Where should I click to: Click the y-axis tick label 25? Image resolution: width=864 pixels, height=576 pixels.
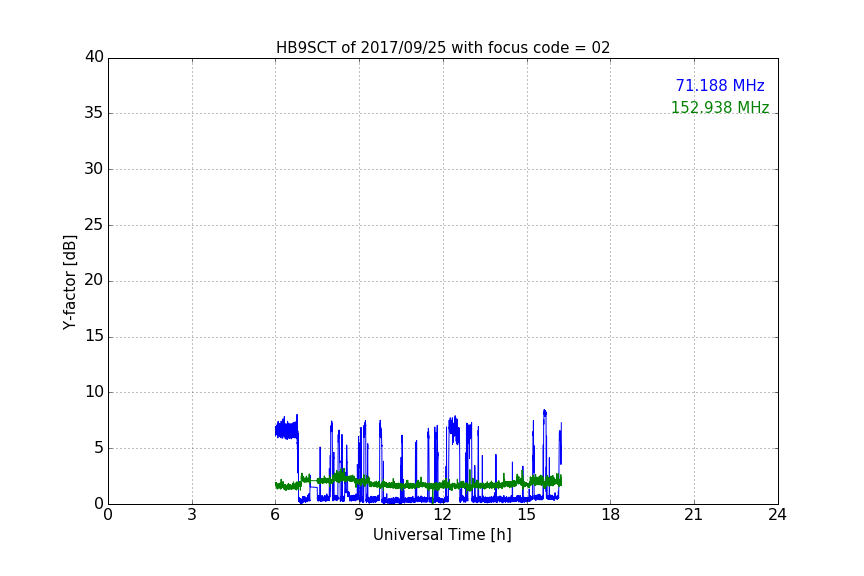(x=94, y=225)
